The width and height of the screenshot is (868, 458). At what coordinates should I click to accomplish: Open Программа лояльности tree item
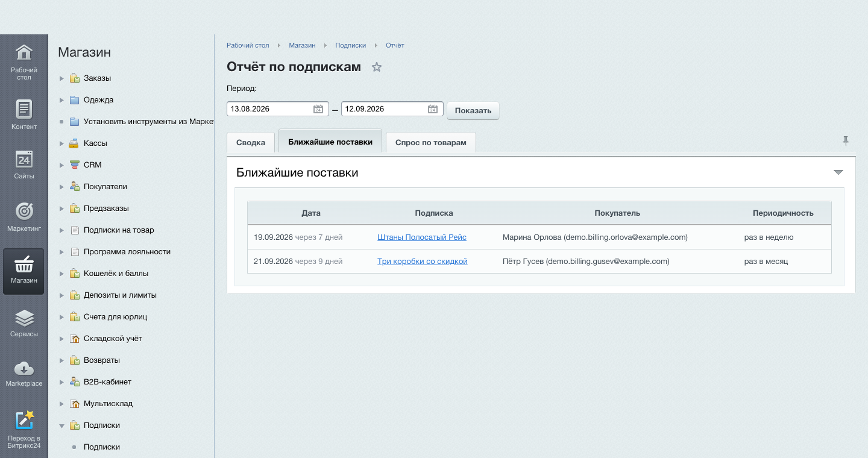(127, 251)
